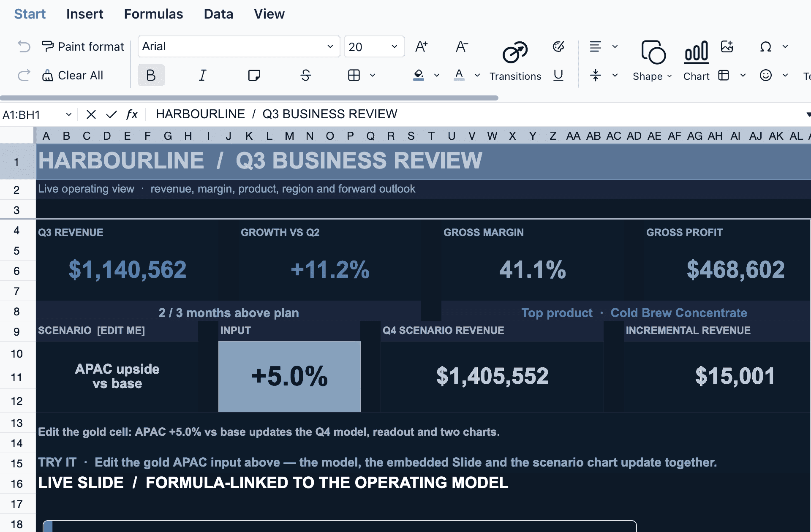Click horizontal text alignment icon
Viewport: 811px width, 532px height.
tap(596, 46)
